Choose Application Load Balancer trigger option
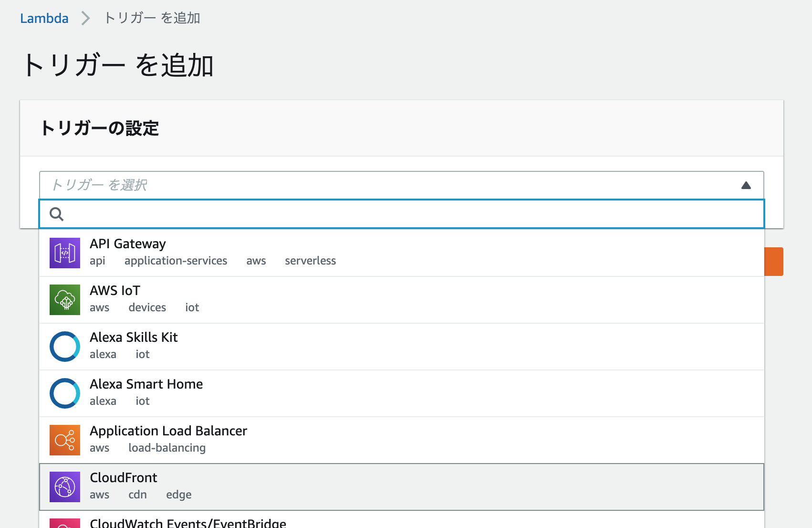This screenshot has height=528, width=812. pos(402,440)
